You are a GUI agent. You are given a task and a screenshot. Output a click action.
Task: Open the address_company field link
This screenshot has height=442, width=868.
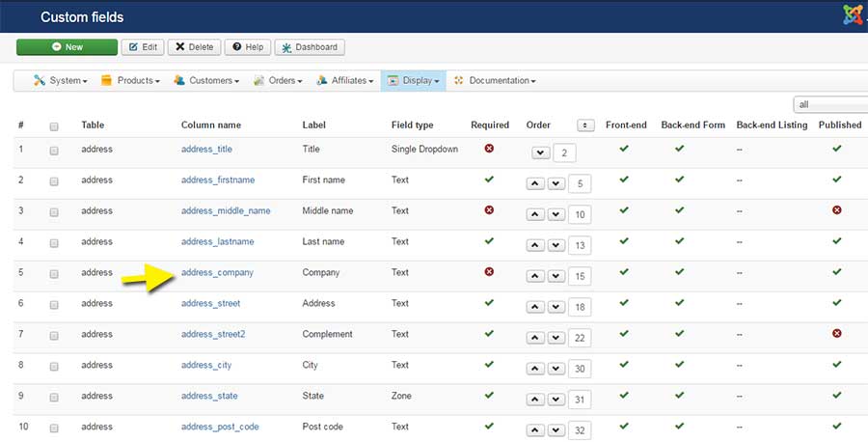tap(217, 272)
